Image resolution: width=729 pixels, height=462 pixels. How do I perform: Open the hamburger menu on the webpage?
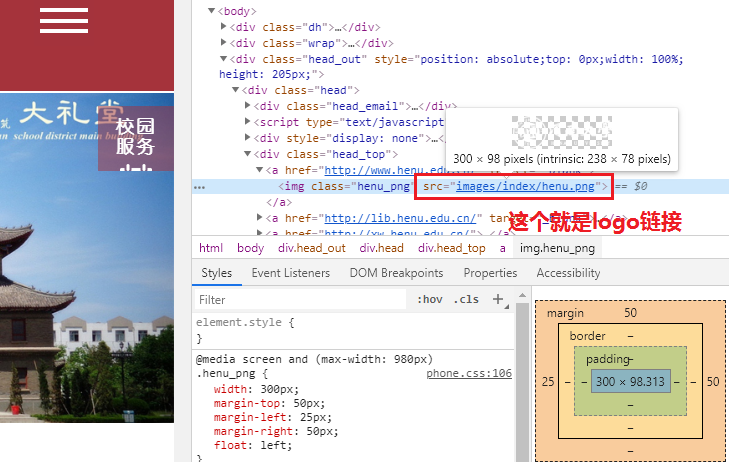click(64, 20)
